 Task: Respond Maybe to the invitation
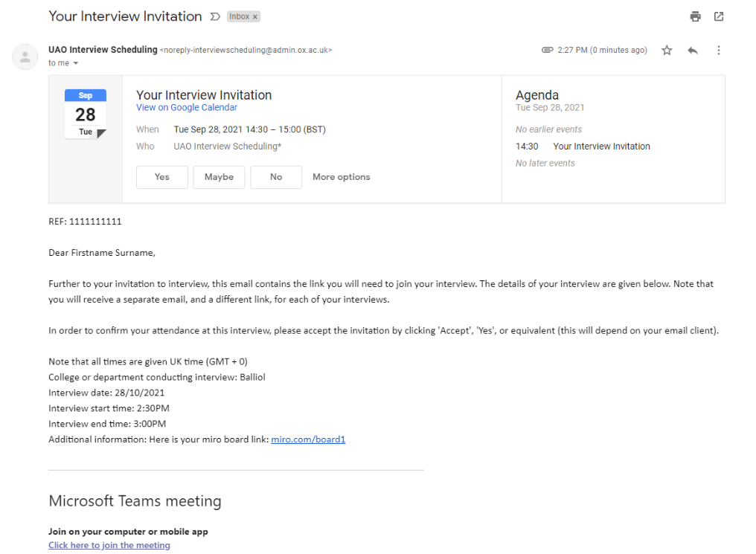coord(219,177)
